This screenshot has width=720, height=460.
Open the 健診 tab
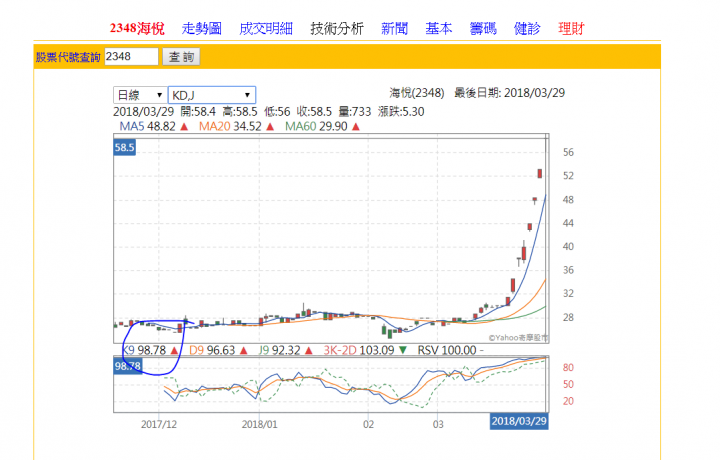pos(527,28)
